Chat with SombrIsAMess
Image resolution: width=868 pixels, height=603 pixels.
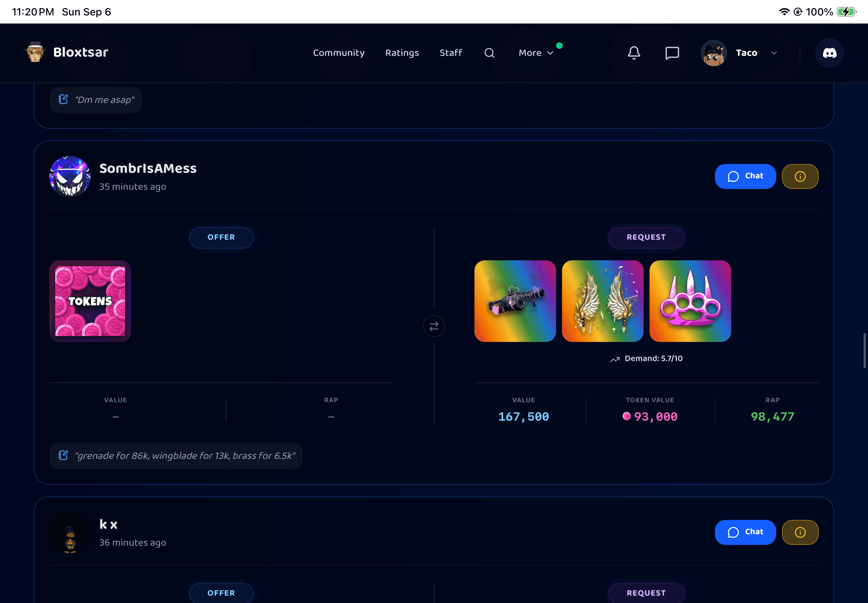pos(745,176)
